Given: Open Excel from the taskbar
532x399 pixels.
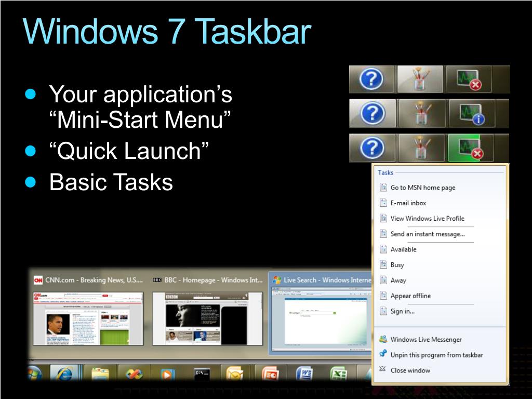Looking at the screenshot, I should point(339,374).
